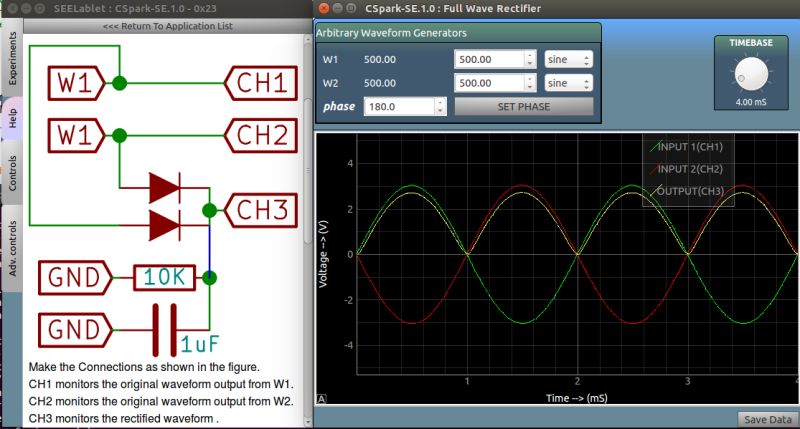Click the Voltage --> (V) axis label
The width and height of the screenshot is (800, 429).
[323, 254]
